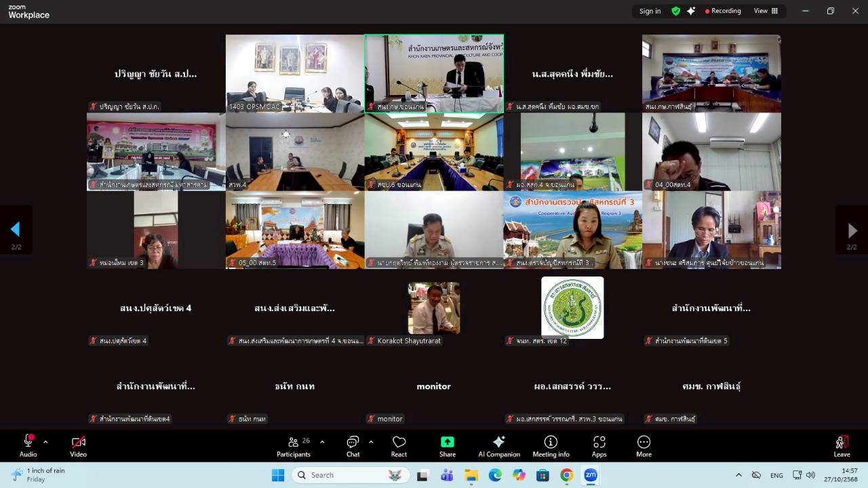Open AI Companion

499,446
